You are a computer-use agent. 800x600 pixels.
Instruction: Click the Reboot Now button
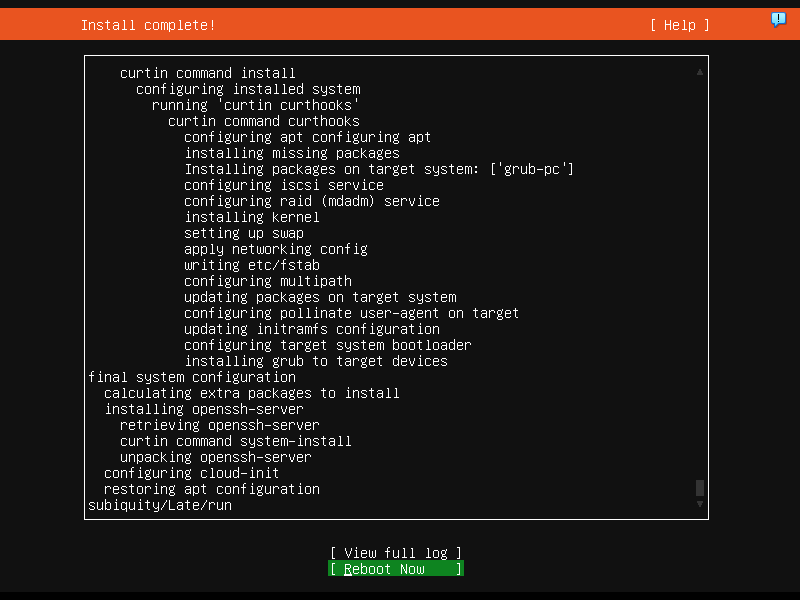point(396,569)
